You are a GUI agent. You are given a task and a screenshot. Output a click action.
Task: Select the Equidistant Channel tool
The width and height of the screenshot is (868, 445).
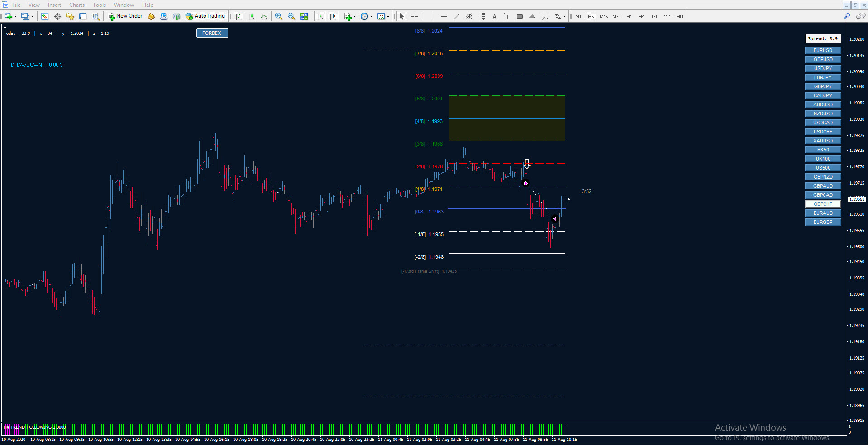click(469, 16)
